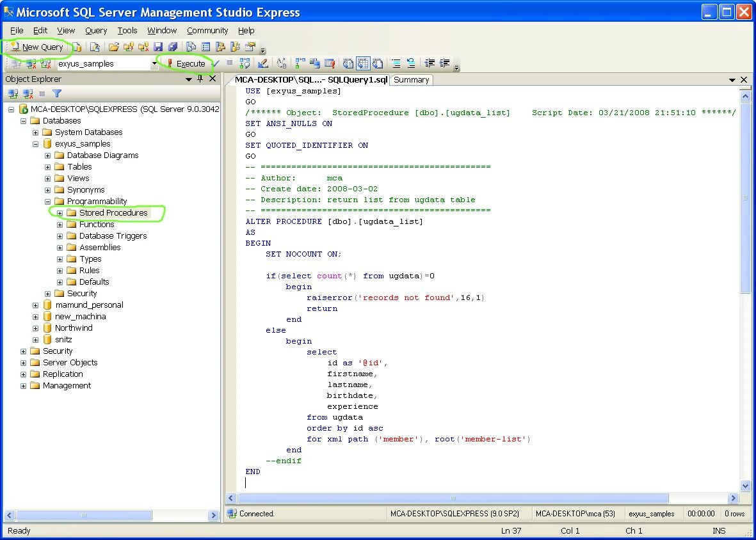
Task: Open Object Explorer window position dropdown arrow
Action: click(188, 79)
